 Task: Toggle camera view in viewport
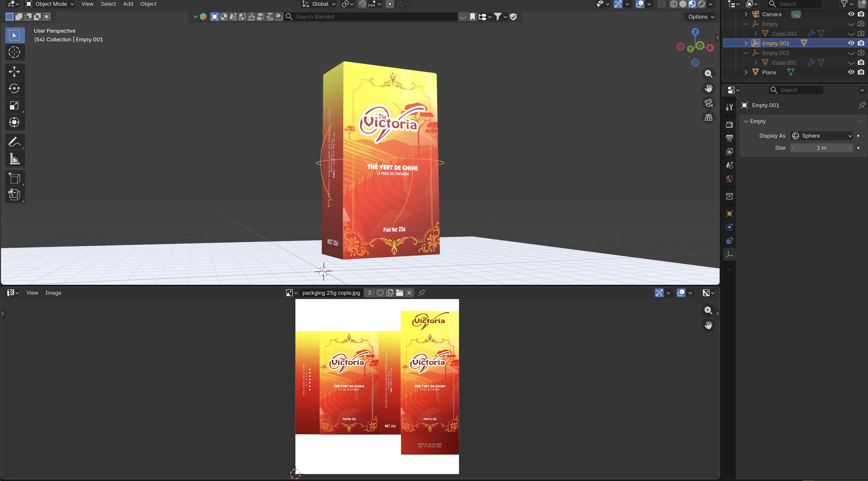pyautogui.click(x=709, y=103)
